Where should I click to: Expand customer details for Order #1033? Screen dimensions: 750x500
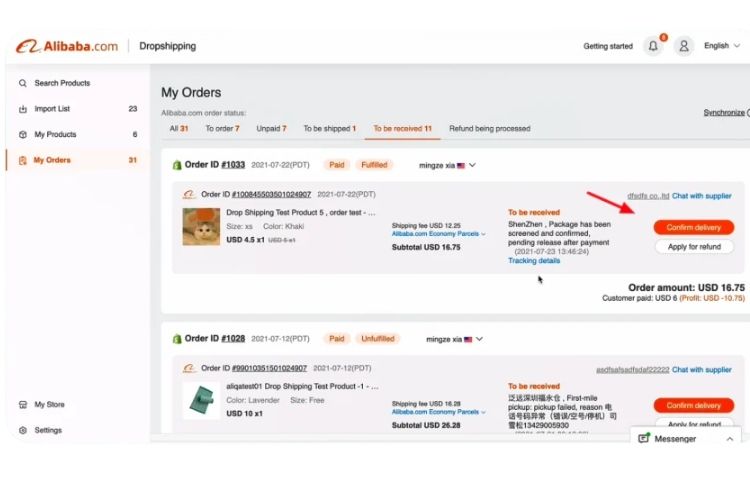coord(472,165)
